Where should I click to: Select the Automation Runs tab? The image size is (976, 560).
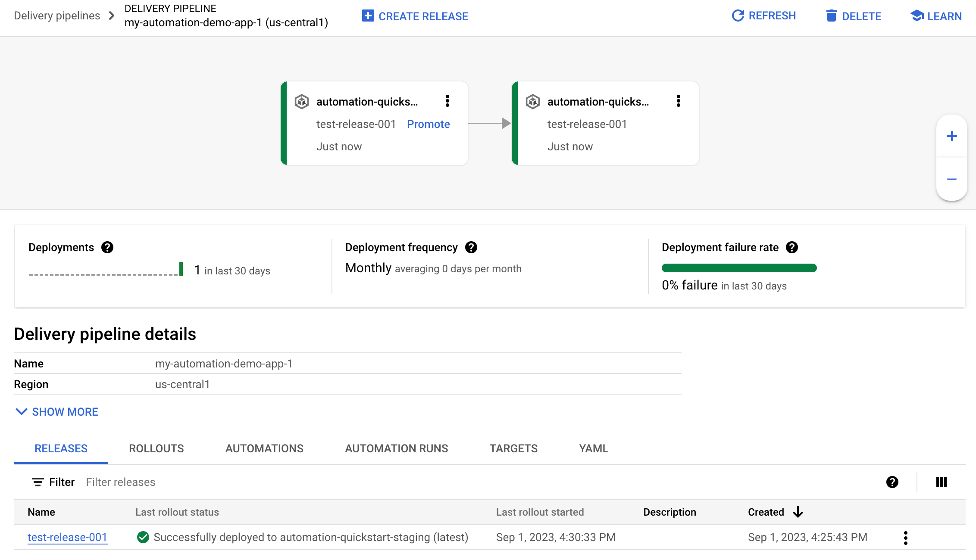click(x=396, y=448)
